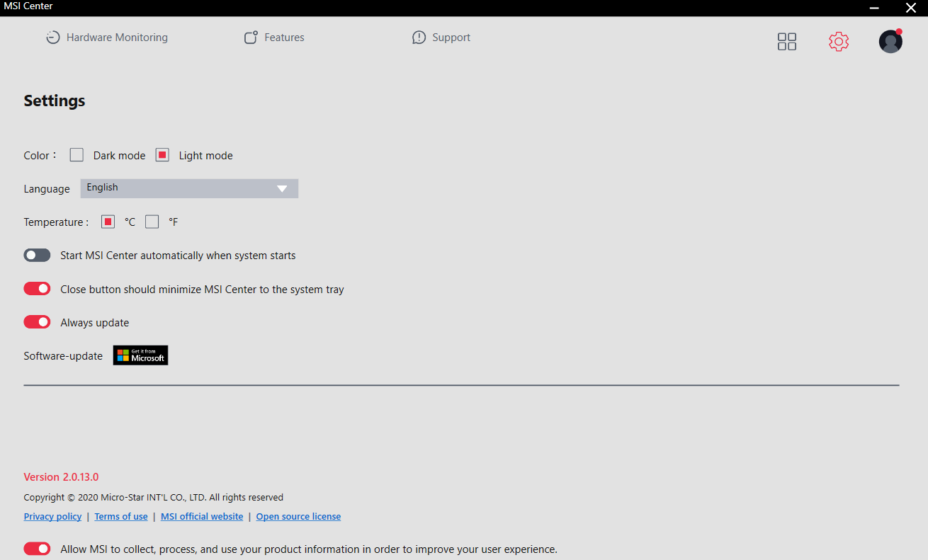Open the Language dropdown
928x560 pixels.
[x=189, y=188]
